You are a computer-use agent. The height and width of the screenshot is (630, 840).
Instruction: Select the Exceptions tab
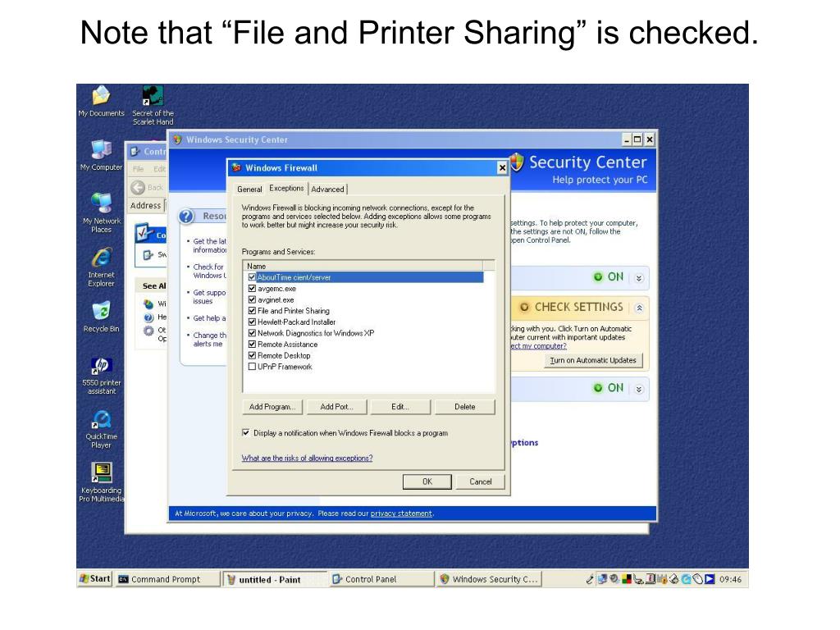pyautogui.click(x=286, y=188)
